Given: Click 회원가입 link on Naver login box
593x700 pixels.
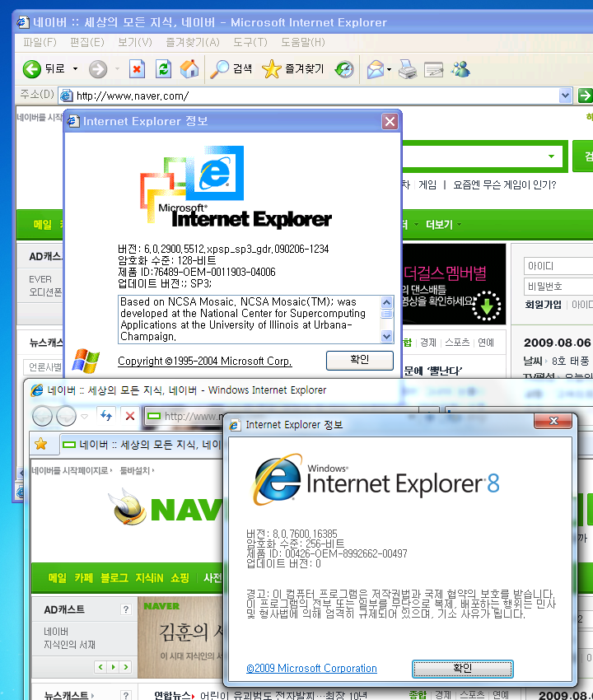Looking at the screenshot, I should [x=543, y=305].
